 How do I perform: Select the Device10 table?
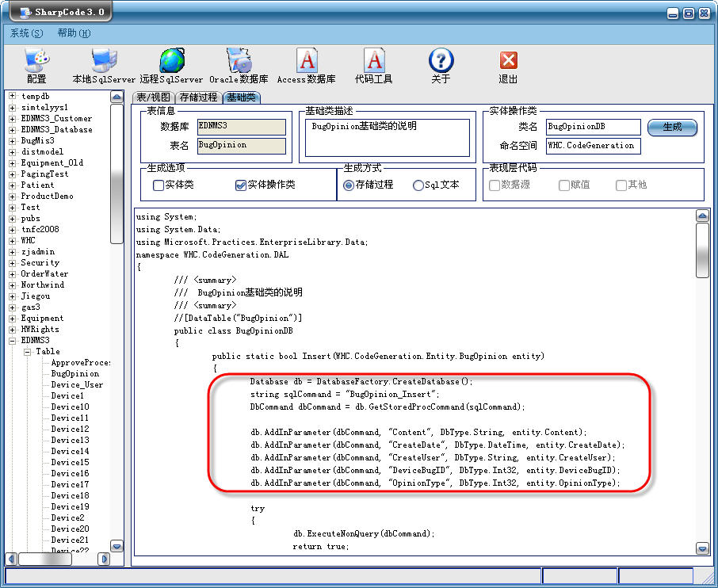coord(70,407)
